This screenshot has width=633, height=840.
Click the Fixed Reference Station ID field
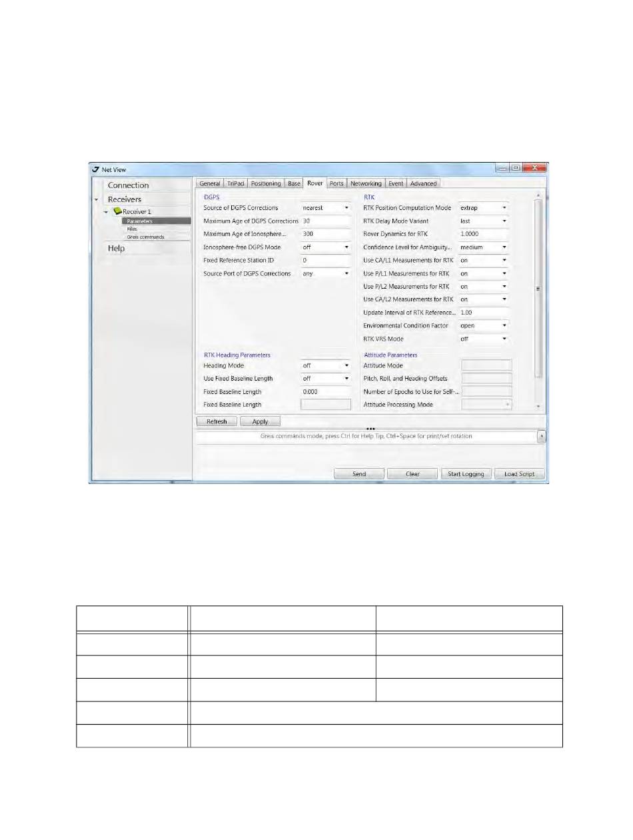coord(326,260)
